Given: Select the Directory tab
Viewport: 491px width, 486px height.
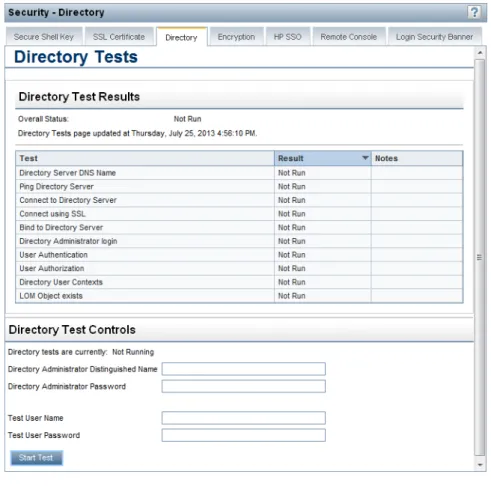Looking at the screenshot, I should [181, 37].
